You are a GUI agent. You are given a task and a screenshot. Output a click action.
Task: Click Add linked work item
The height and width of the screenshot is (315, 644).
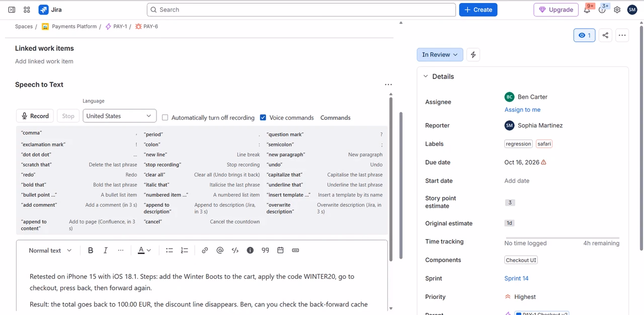click(x=44, y=61)
